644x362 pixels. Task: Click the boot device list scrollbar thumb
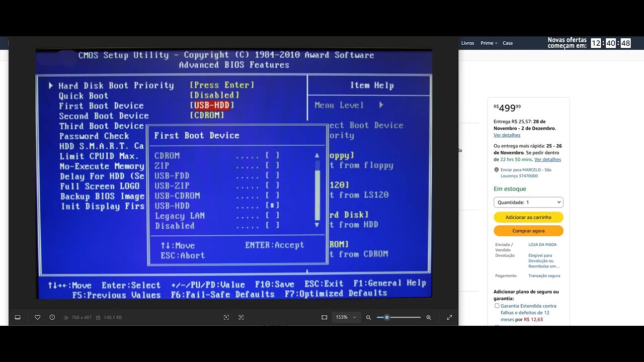click(x=317, y=195)
